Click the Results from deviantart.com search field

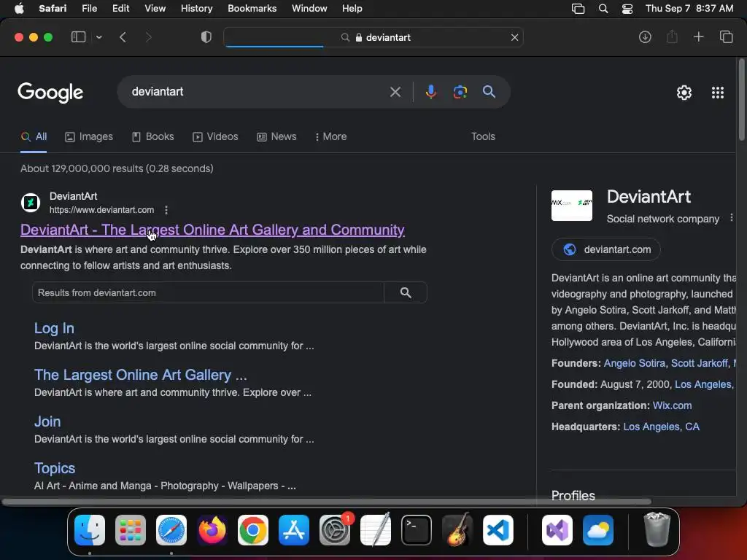tap(208, 292)
